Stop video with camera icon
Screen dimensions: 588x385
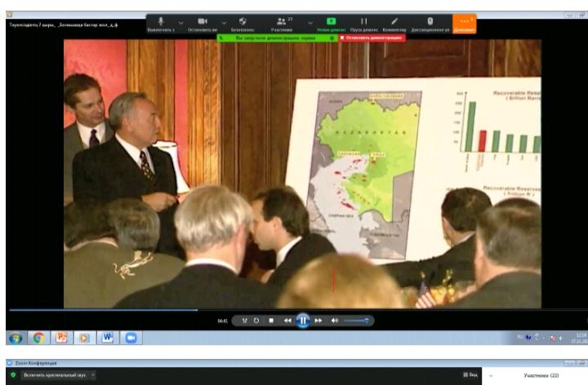point(203,24)
